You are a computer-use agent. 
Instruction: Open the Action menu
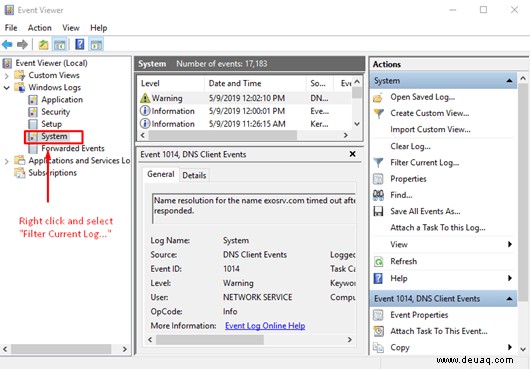[40, 28]
